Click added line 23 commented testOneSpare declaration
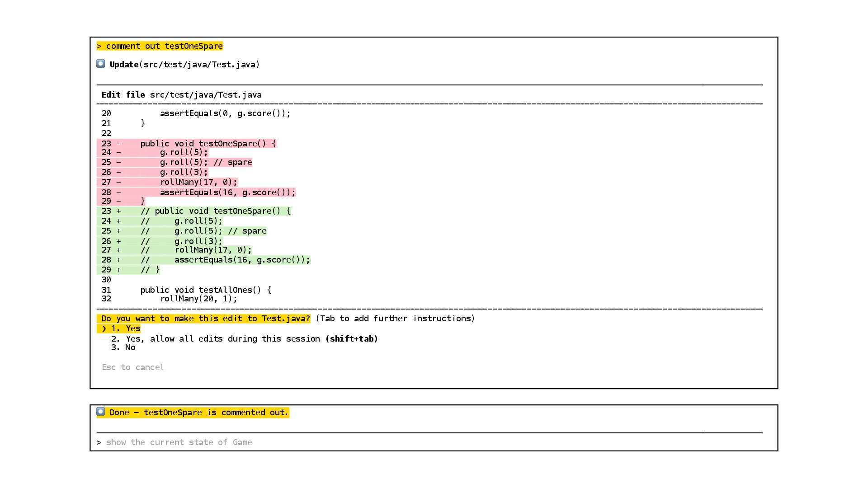The height and width of the screenshot is (488, 868). 215,211
